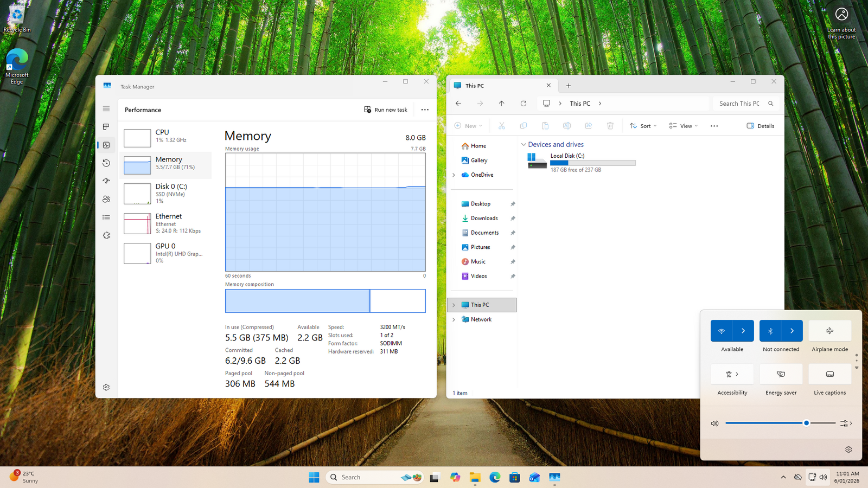Open Details page icon in Task Manager
This screenshot has height=488, width=868.
click(x=106, y=217)
